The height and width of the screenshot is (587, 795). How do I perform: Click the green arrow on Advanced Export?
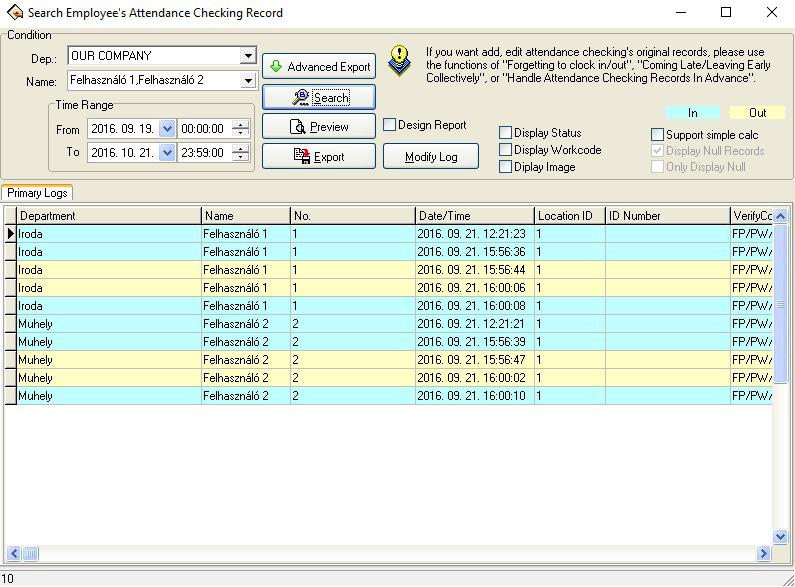(276, 66)
